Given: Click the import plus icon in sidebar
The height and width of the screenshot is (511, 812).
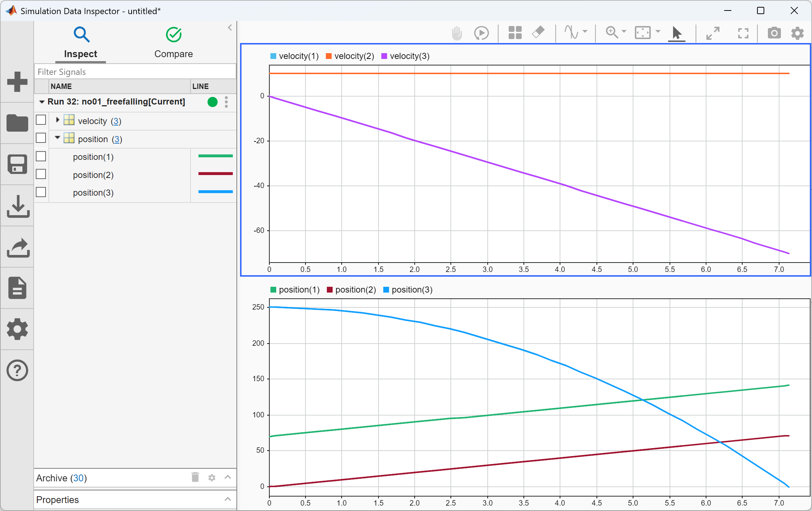Looking at the screenshot, I should [17, 82].
